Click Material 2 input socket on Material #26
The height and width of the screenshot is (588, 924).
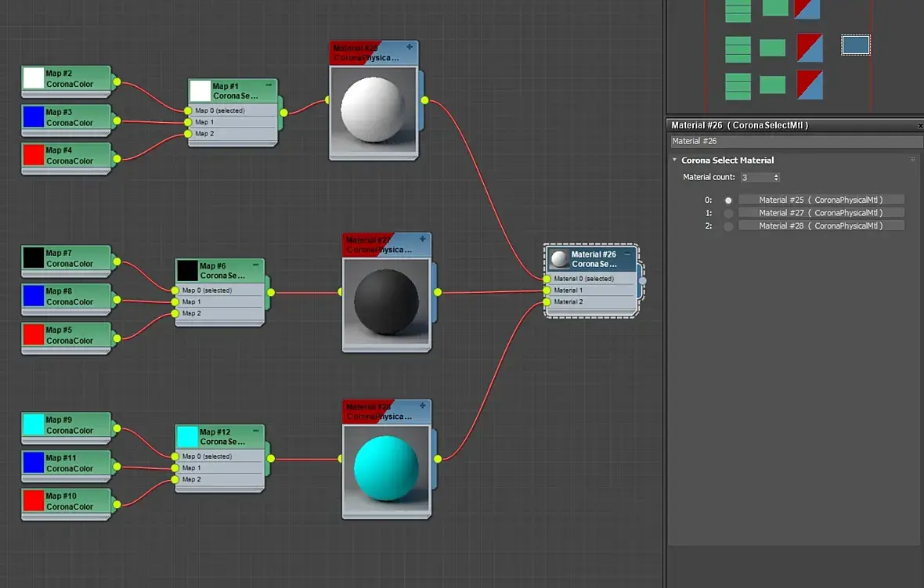(x=547, y=301)
